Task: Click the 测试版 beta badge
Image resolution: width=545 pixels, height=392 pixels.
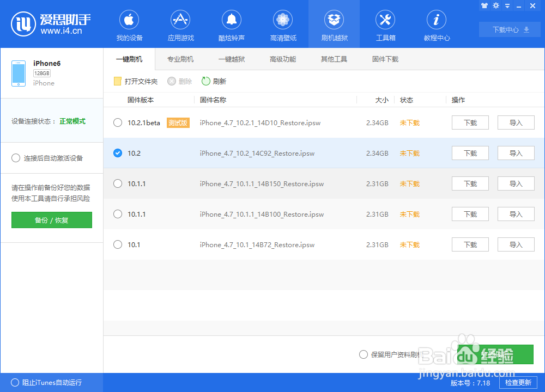Action: click(178, 122)
